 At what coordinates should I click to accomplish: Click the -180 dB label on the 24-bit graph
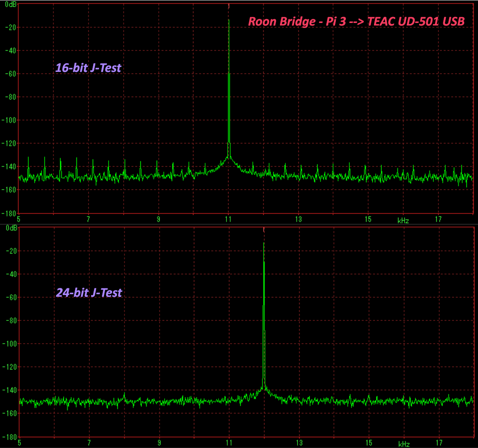point(9,437)
